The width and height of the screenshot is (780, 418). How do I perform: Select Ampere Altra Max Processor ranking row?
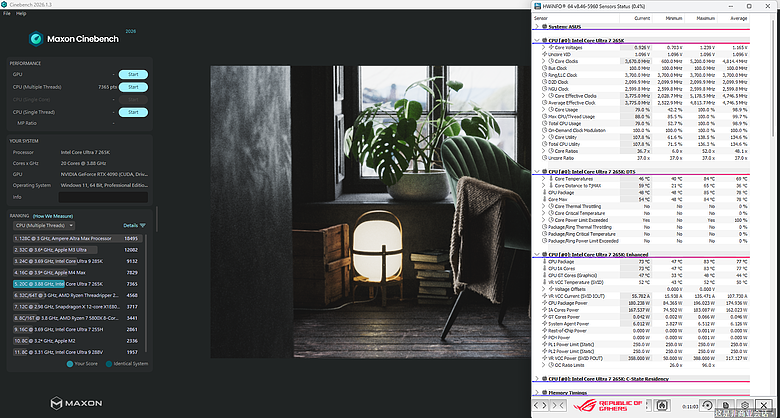[x=78, y=238]
